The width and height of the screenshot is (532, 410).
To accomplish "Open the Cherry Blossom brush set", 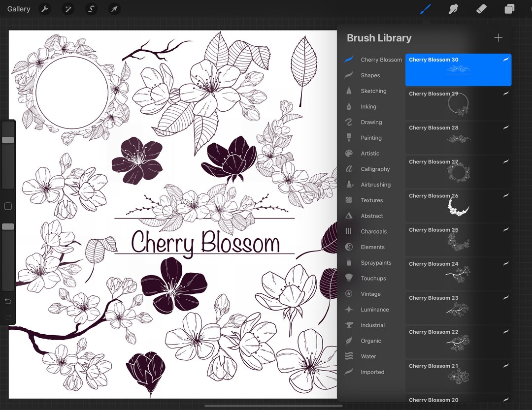I will point(373,60).
